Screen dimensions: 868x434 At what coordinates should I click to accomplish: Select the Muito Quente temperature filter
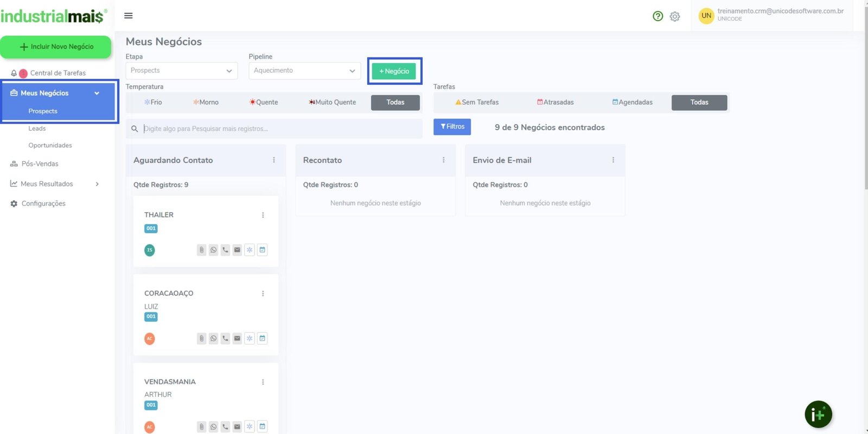332,103
